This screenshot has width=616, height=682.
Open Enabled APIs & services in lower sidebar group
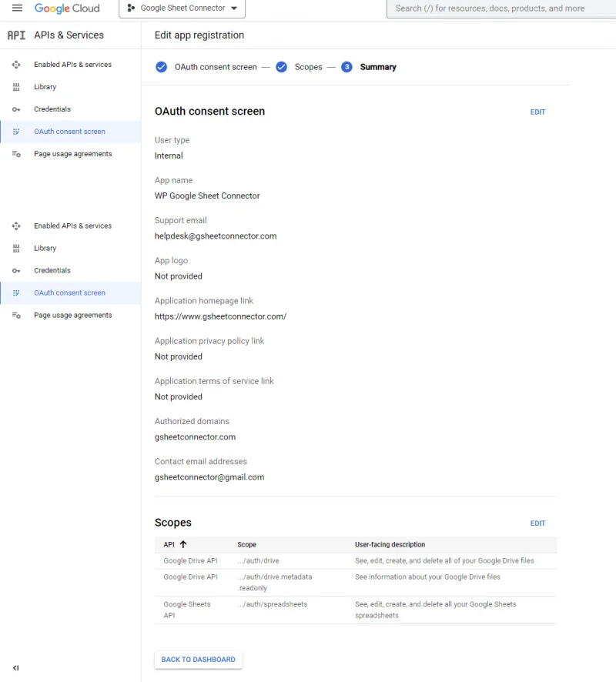point(72,226)
